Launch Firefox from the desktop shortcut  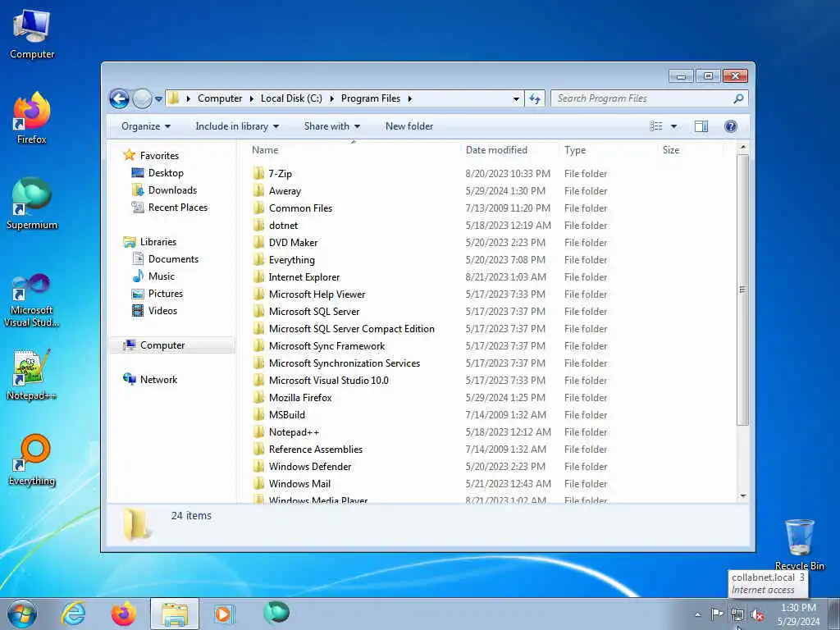[32, 118]
